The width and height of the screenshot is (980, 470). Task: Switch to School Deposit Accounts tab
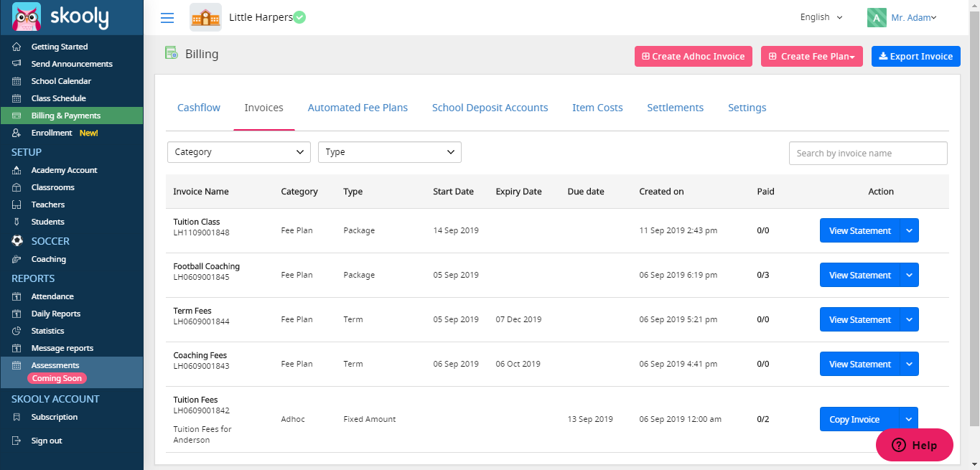pos(490,108)
